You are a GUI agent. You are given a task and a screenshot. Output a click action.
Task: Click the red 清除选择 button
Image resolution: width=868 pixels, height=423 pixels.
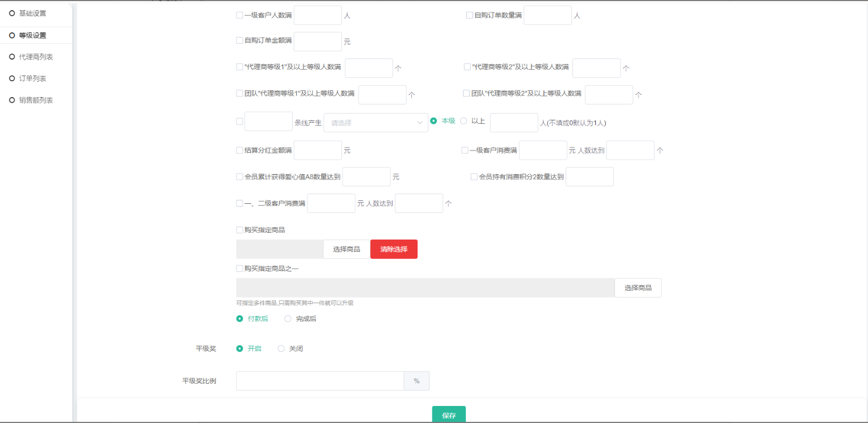pyautogui.click(x=394, y=249)
